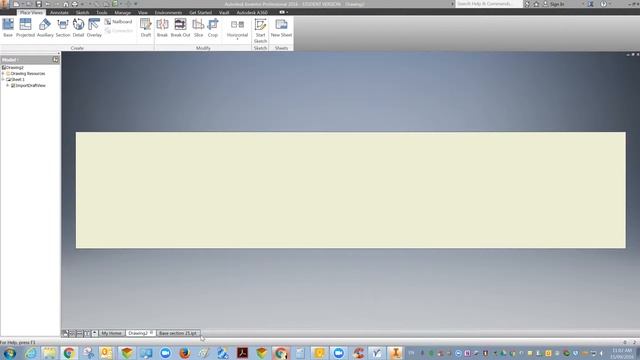
Task: Open the Draft view tool
Action: coord(146,28)
